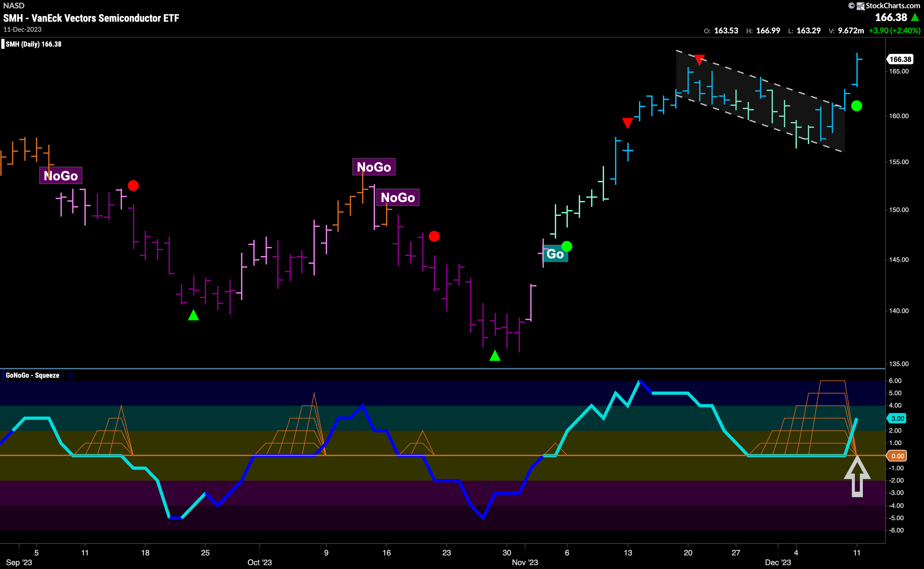Click the green up-triangle under the late-October low

pos(495,355)
